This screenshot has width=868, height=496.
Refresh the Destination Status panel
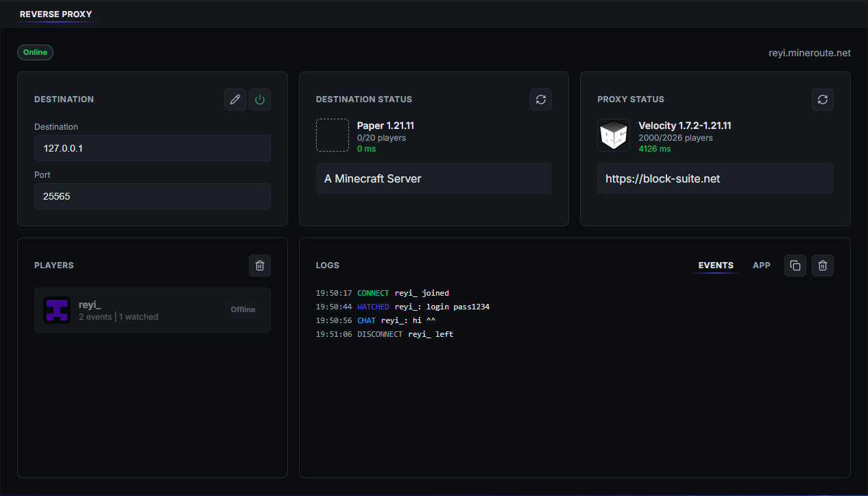click(x=541, y=99)
